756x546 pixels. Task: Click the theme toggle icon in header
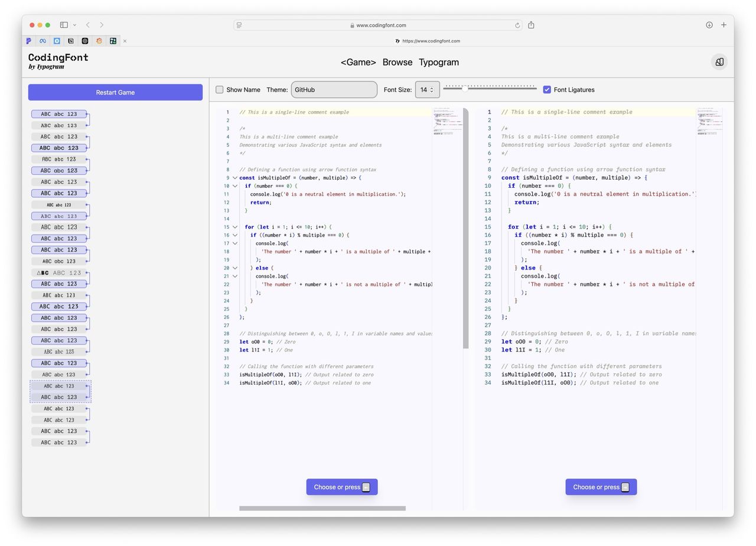pyautogui.click(x=719, y=62)
